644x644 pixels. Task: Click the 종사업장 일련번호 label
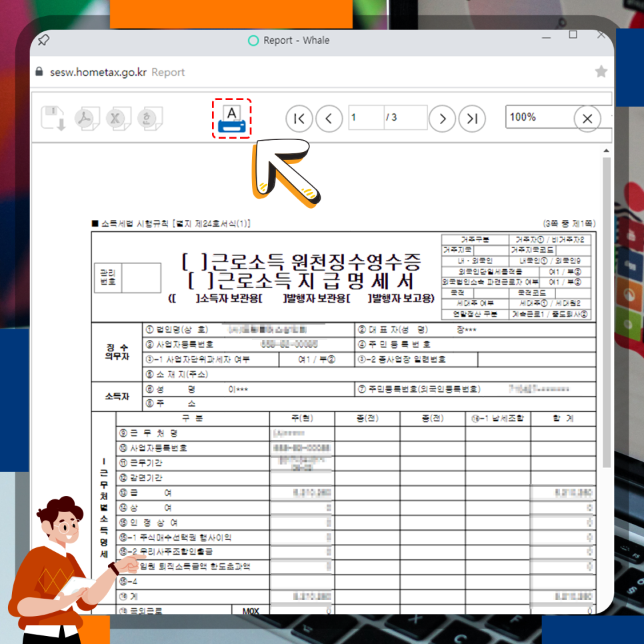402,359
